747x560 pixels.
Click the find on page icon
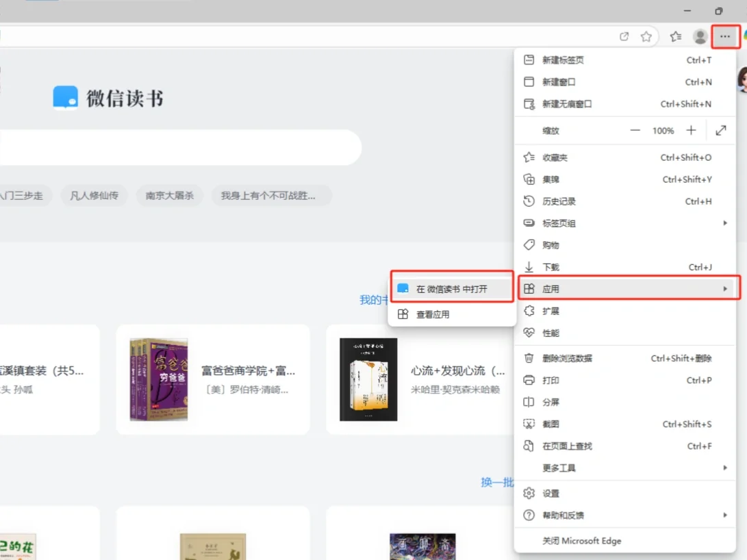click(x=529, y=446)
